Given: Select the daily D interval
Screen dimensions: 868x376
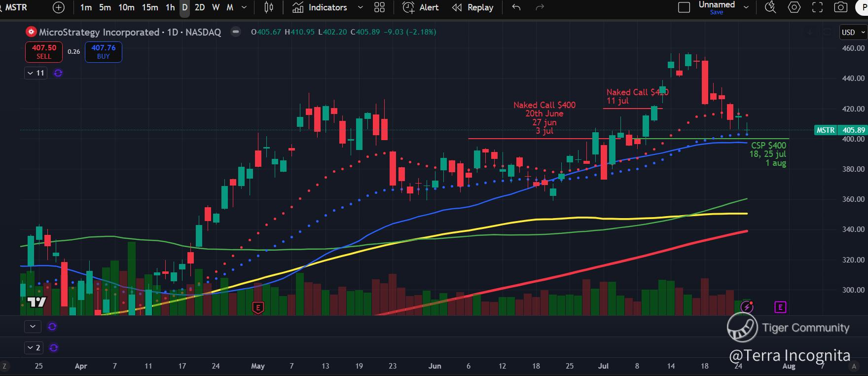Looking at the screenshot, I should [x=185, y=7].
